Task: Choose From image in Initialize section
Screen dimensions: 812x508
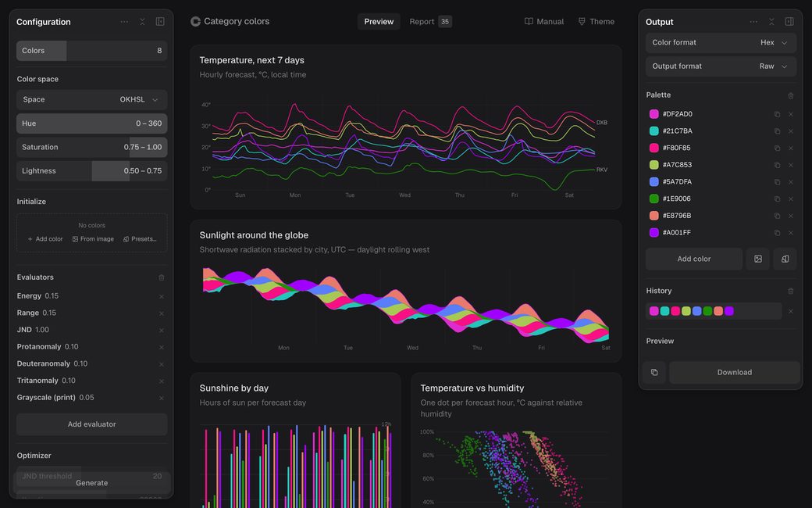Action: (x=93, y=239)
